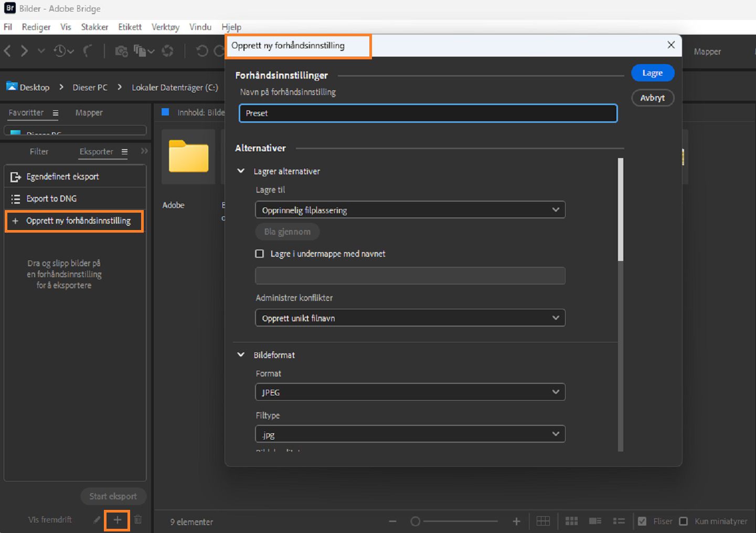Click the Bla gjennom button
Screen dimensions: 756x533
[288, 232]
